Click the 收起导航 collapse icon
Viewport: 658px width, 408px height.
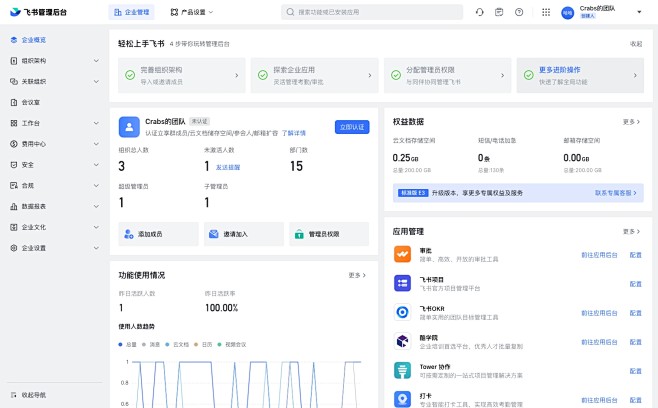pyautogui.click(x=14, y=395)
